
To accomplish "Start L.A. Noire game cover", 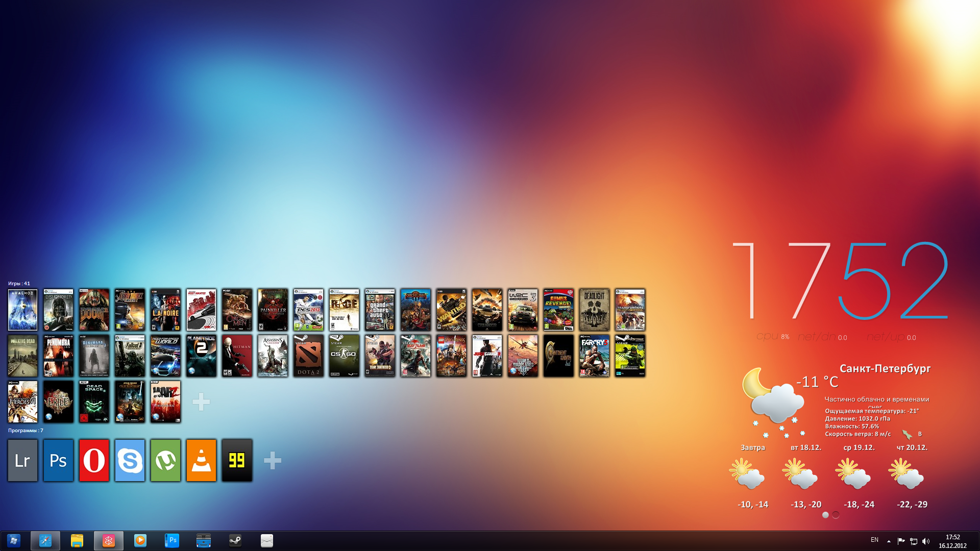I will click(x=165, y=310).
